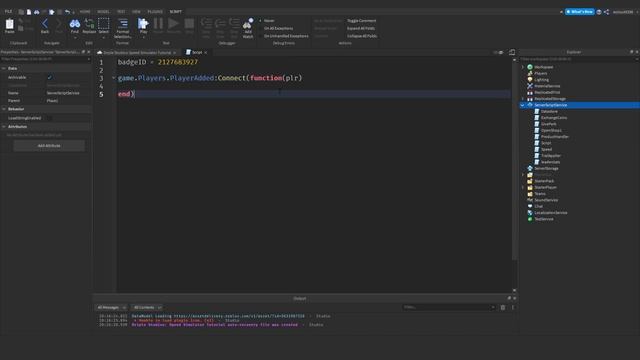The image size is (640, 360).
Task: Open the FILE menu
Action: 8,11
